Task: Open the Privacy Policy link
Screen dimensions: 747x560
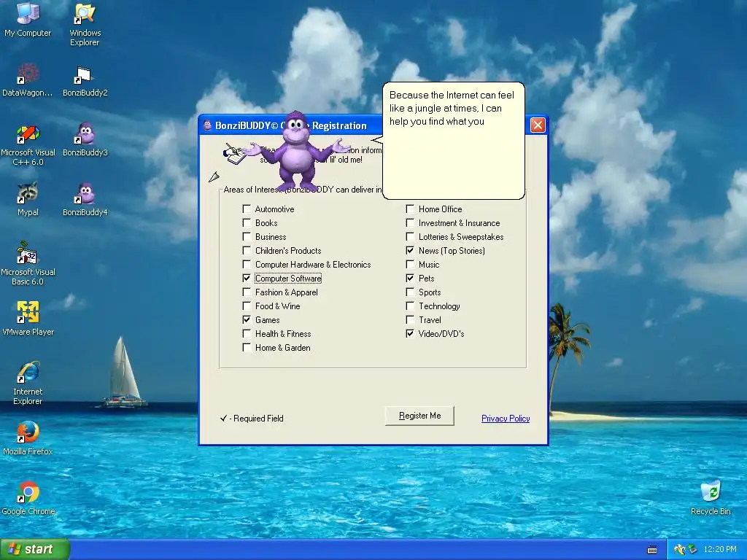Action: pyautogui.click(x=506, y=418)
